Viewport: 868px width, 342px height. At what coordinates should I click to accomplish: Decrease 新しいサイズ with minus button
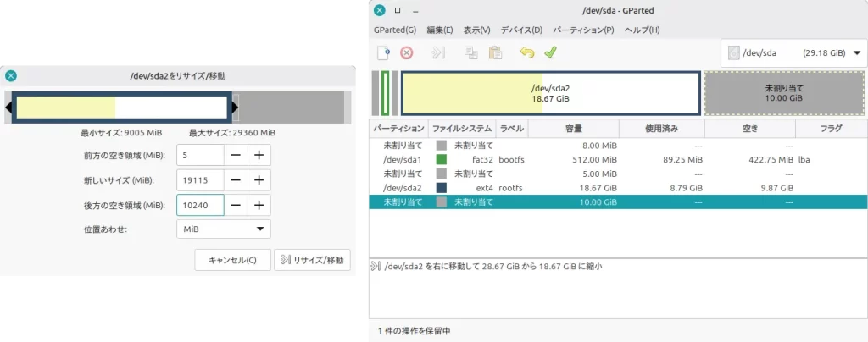point(236,179)
